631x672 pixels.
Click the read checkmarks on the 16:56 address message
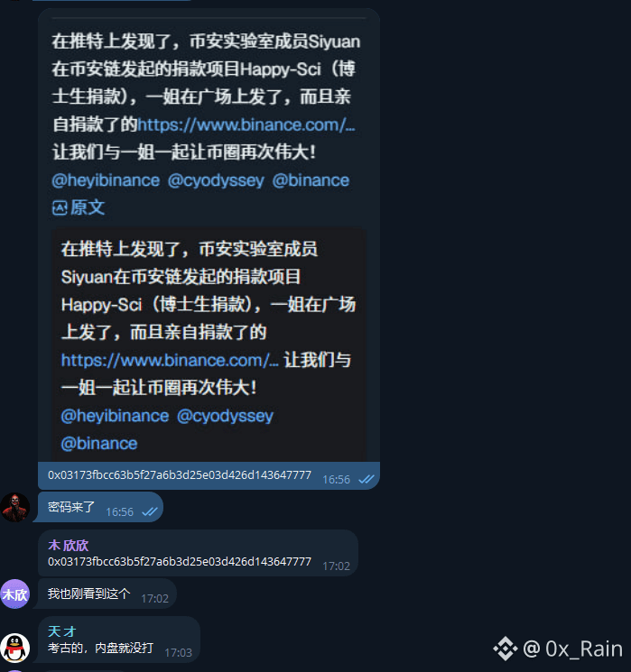(367, 479)
